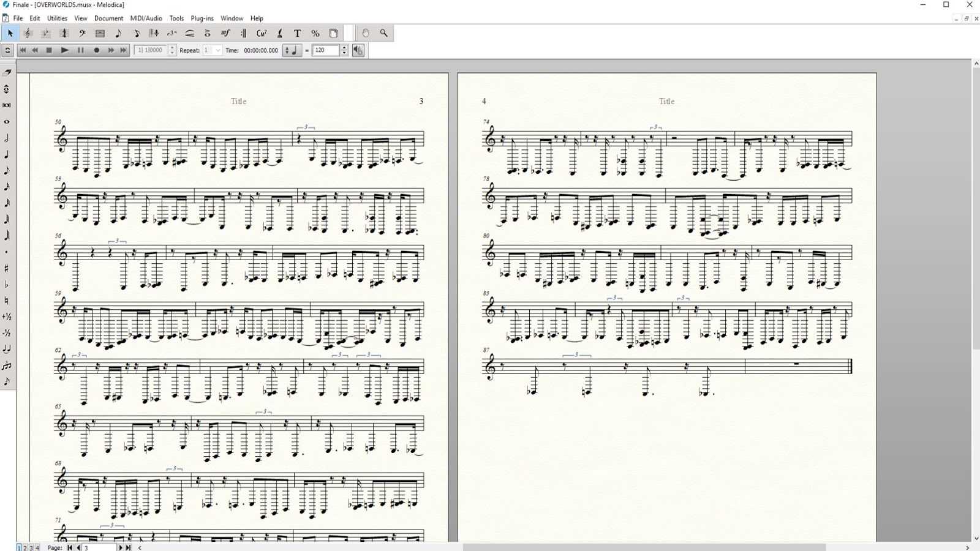Select the Tuplet tool in main toolbar

point(171,33)
